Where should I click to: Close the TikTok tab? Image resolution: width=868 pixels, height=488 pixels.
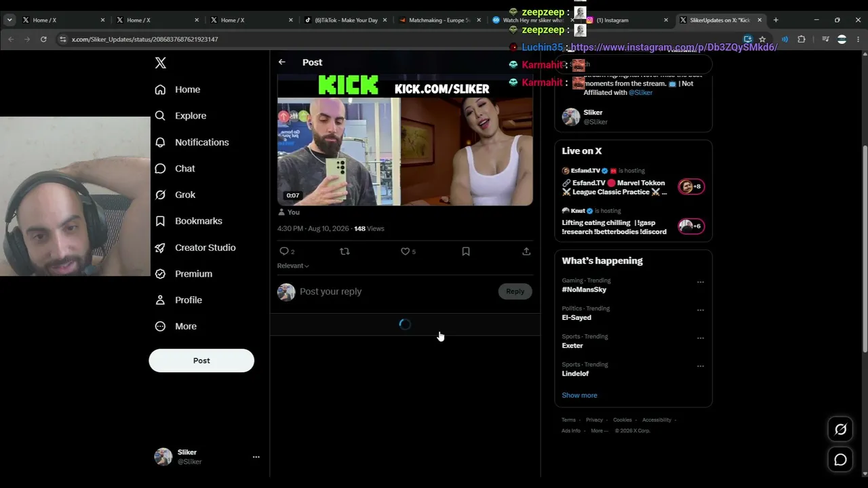coord(384,20)
